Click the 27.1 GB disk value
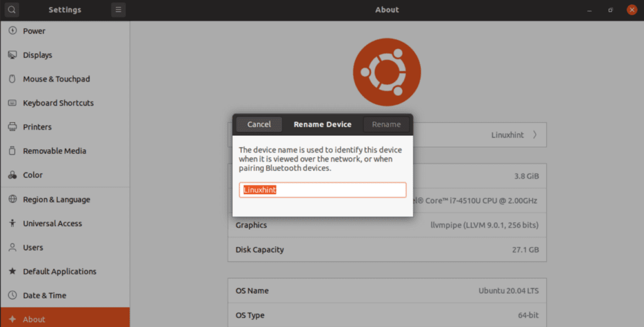 tap(525, 249)
